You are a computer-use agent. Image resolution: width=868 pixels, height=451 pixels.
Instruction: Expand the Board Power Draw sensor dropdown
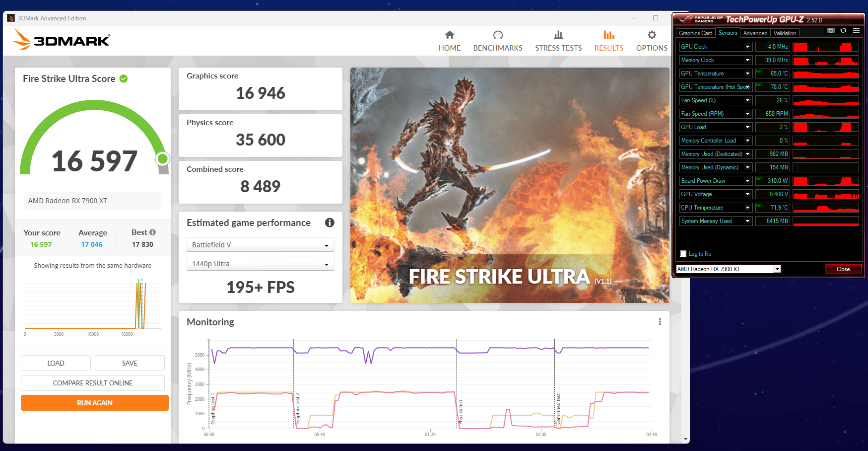(x=747, y=181)
